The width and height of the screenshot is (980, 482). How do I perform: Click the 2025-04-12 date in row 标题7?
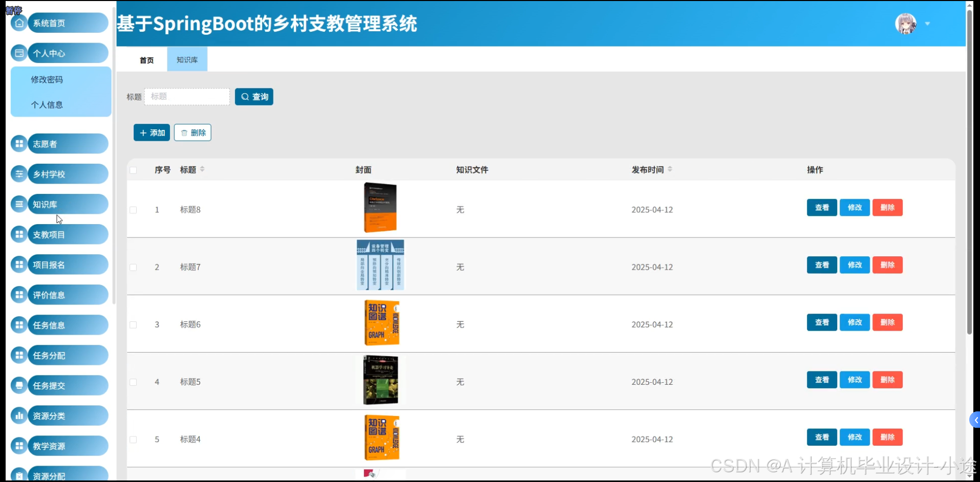652,267
